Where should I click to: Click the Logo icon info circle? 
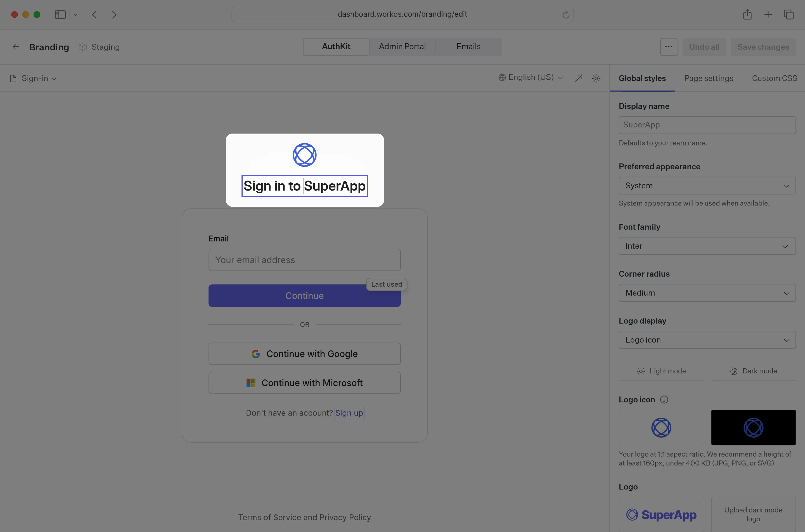coord(664,399)
